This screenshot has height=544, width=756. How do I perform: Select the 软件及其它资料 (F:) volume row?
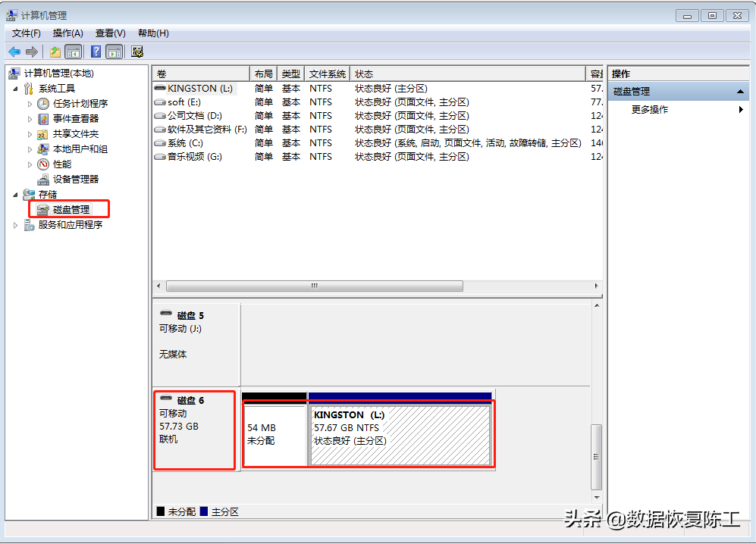click(x=378, y=130)
